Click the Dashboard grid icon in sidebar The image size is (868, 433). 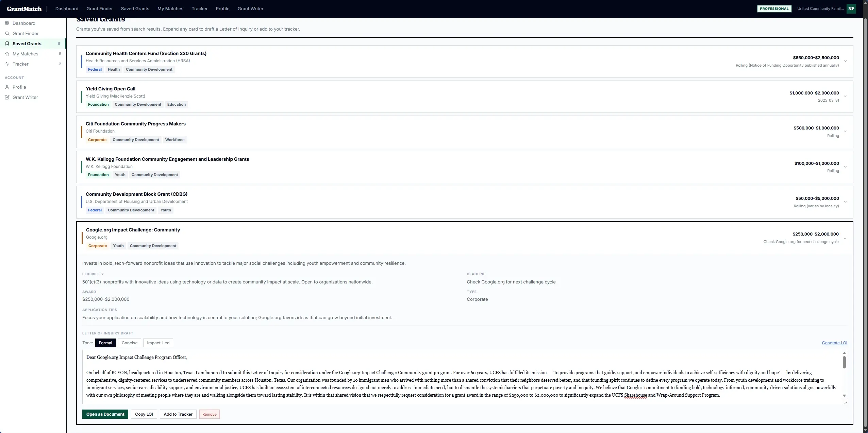[x=7, y=23]
